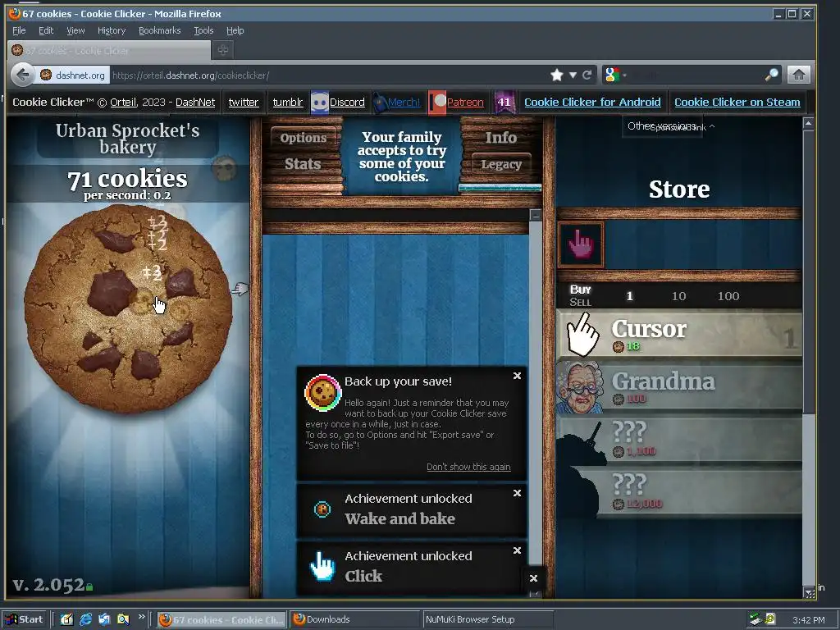
Task: Click the purple 41 badge icon
Action: pyautogui.click(x=504, y=103)
